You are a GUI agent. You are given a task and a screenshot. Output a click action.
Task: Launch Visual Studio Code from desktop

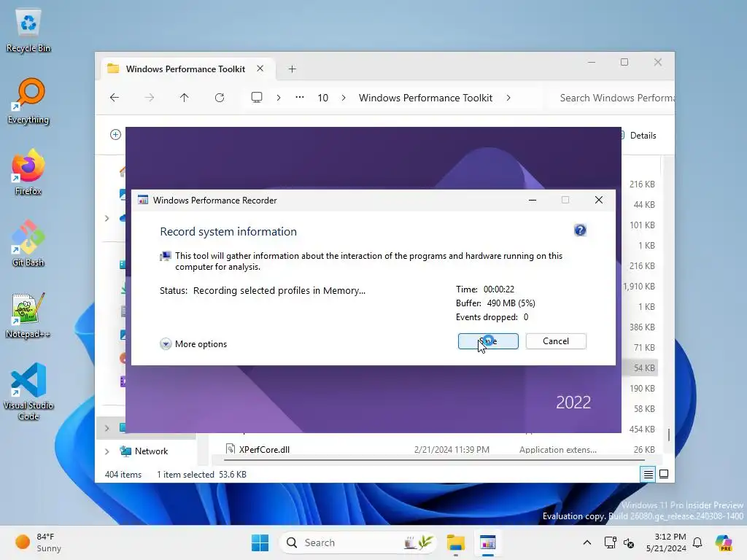(x=28, y=392)
